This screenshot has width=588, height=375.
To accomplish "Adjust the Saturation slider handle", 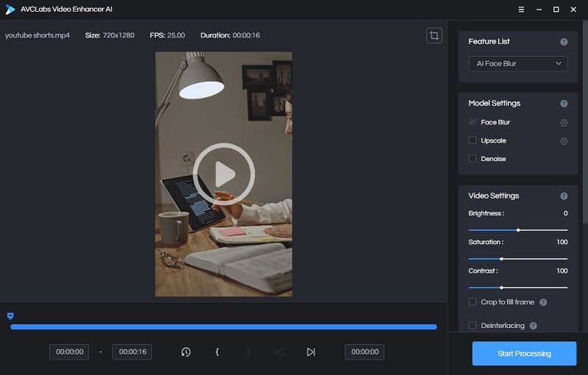I will coord(501,259).
